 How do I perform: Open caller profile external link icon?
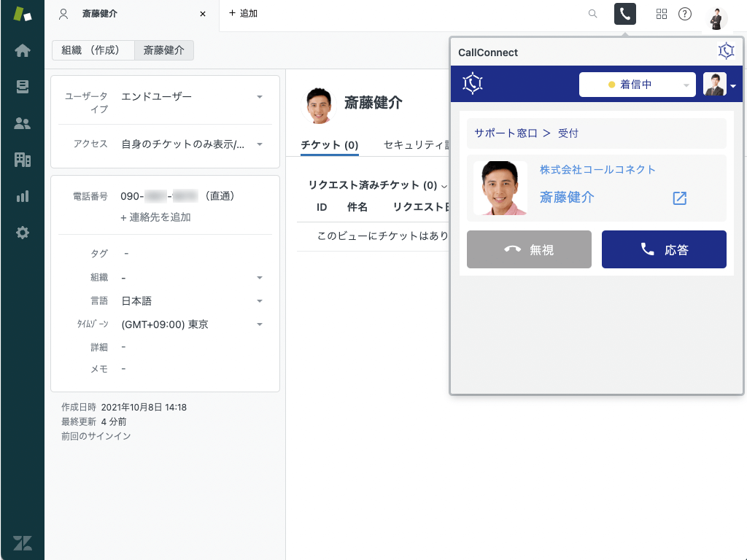click(x=679, y=198)
